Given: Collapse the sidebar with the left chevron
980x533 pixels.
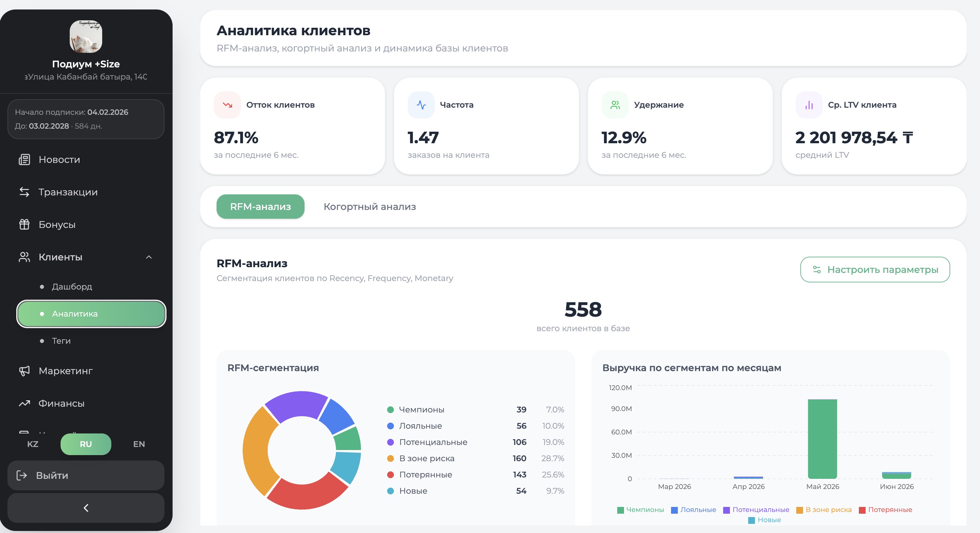Looking at the screenshot, I should click(86, 508).
